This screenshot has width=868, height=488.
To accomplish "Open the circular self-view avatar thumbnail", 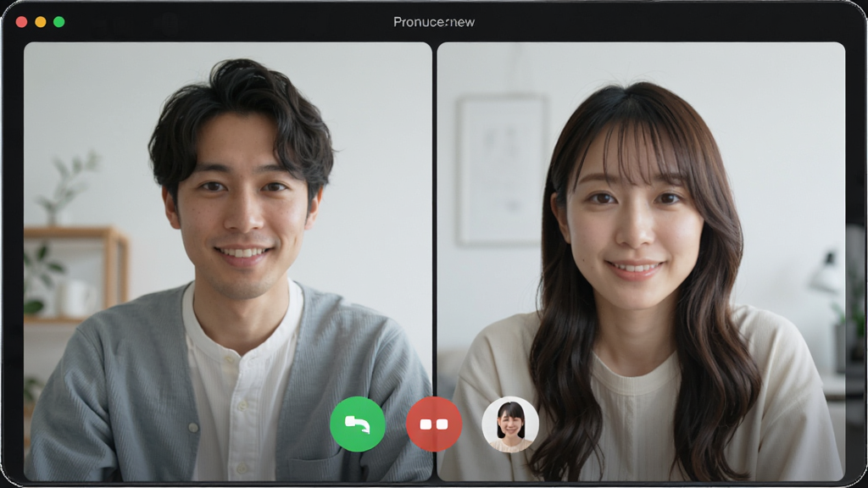I will click(510, 424).
